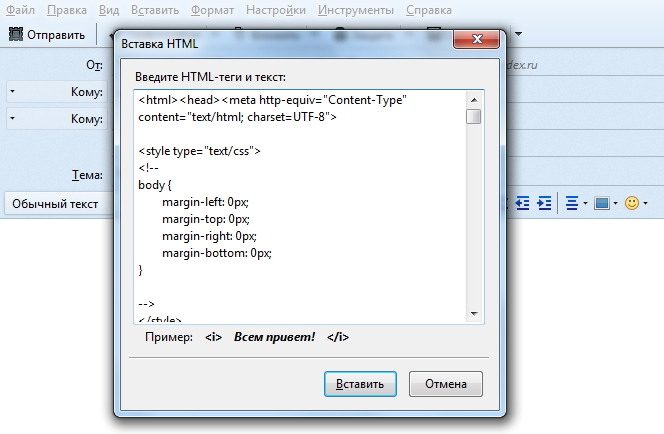Open the Формат menu

212,10
